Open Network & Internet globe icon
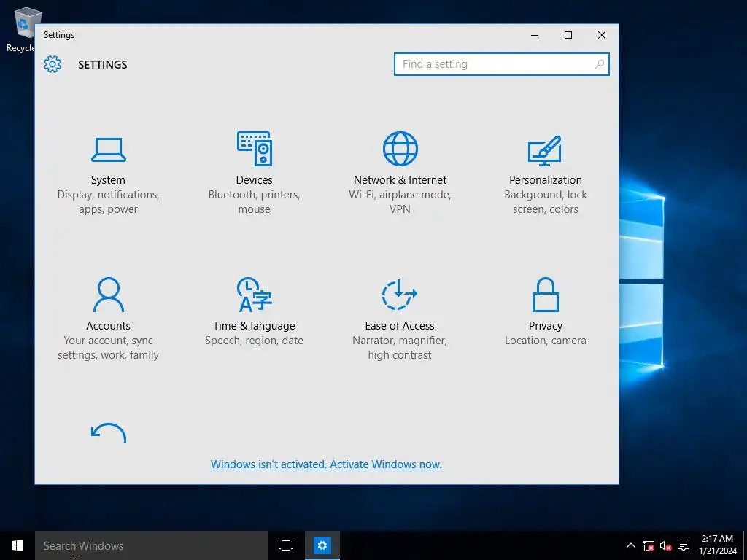Image resolution: width=747 pixels, height=560 pixels. pos(400,149)
